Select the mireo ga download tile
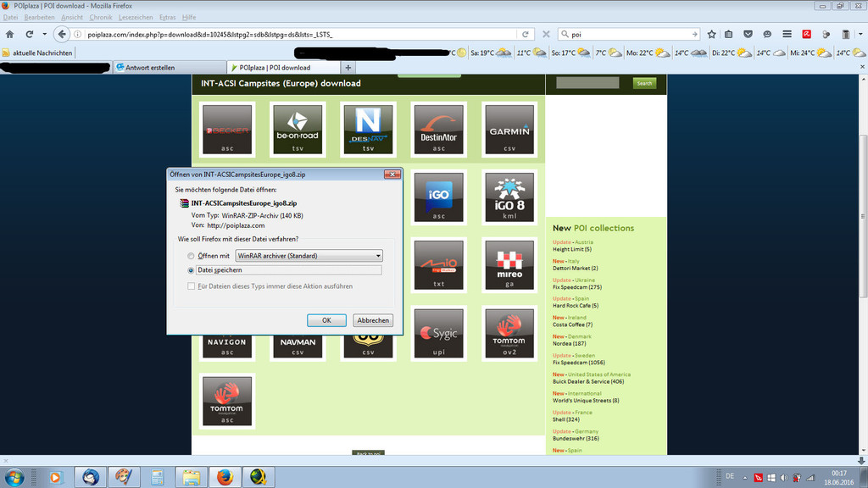The height and width of the screenshot is (488, 868). (x=509, y=265)
